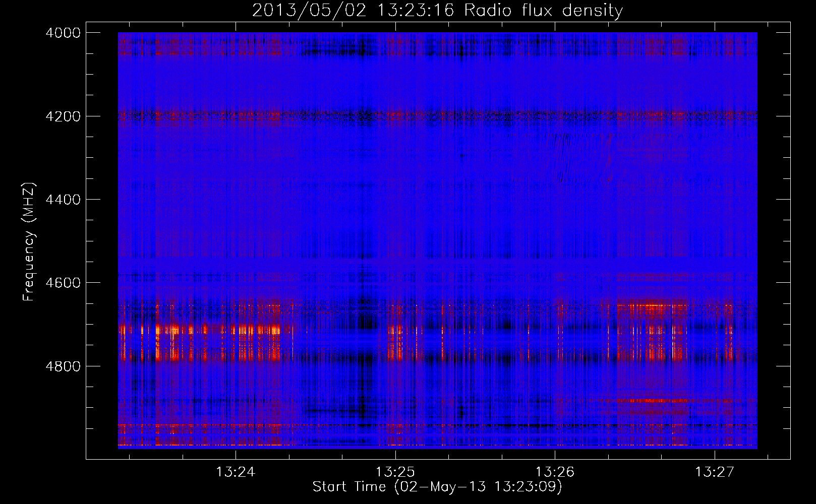Click the "Start Time (02-May-13 13:23:09)" label
The image size is (816, 504).
click(x=437, y=487)
